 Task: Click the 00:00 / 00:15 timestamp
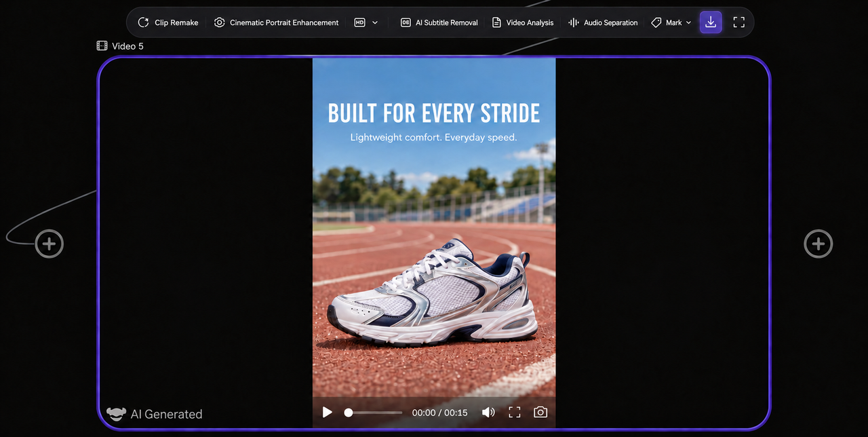tap(440, 413)
